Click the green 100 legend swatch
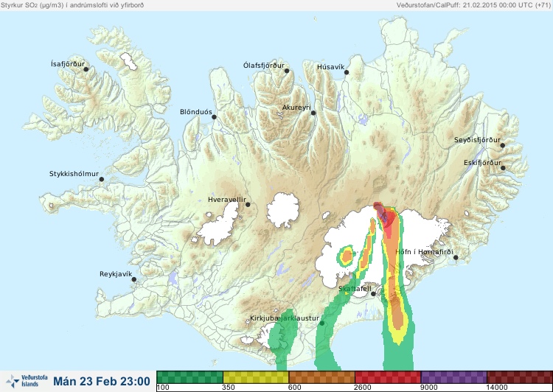553x392 pixels. (189, 377)
